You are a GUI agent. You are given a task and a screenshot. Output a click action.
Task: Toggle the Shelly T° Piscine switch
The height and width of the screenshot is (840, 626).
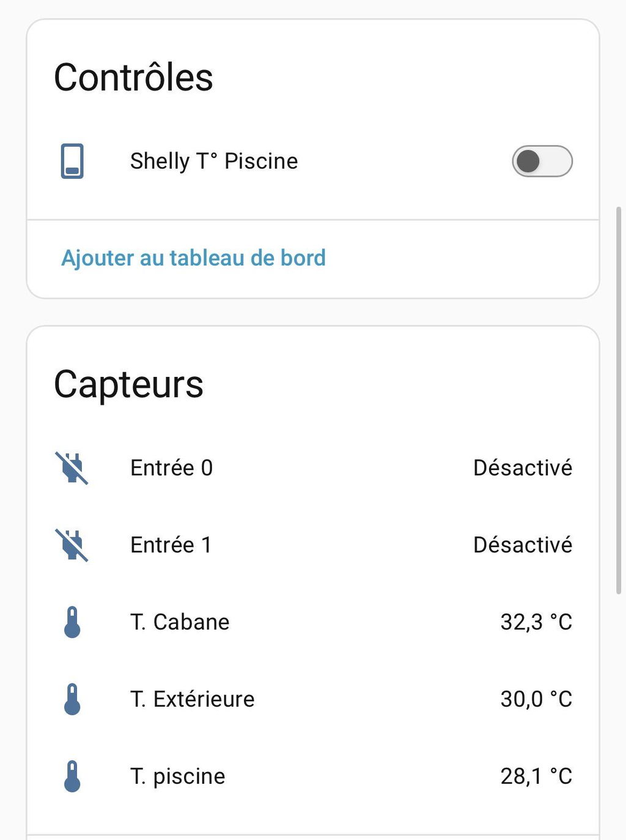pyautogui.click(x=542, y=162)
